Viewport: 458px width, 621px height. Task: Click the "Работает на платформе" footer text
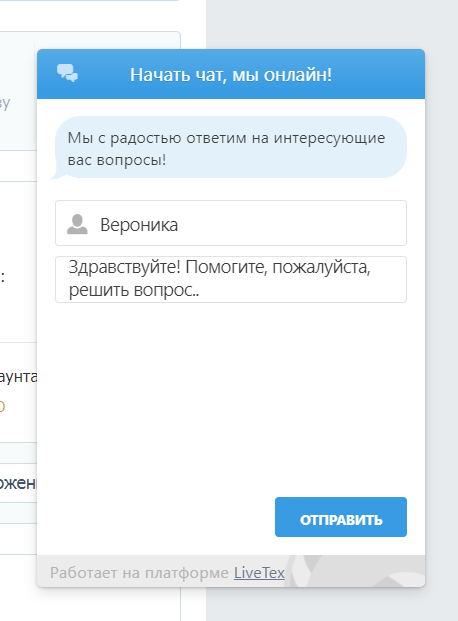coord(139,573)
